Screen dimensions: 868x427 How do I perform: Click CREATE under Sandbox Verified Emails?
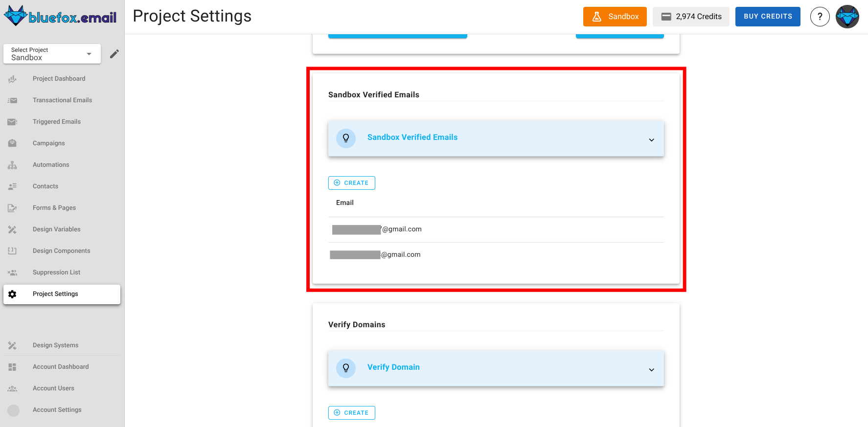coord(351,183)
